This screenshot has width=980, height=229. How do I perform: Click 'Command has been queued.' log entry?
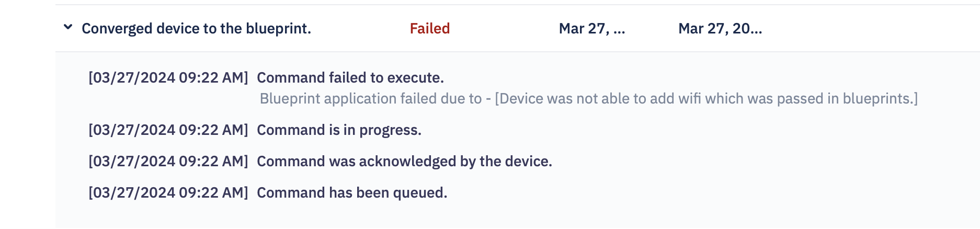(x=352, y=192)
